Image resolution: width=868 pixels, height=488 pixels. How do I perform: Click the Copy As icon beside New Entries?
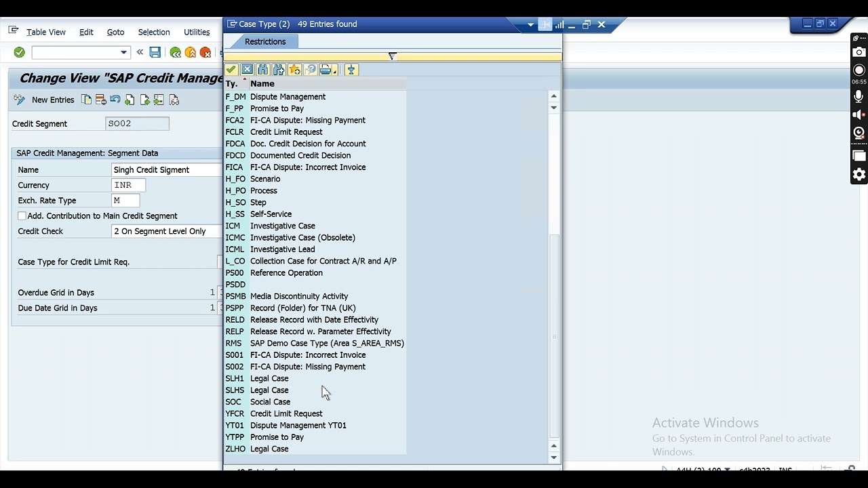click(87, 100)
